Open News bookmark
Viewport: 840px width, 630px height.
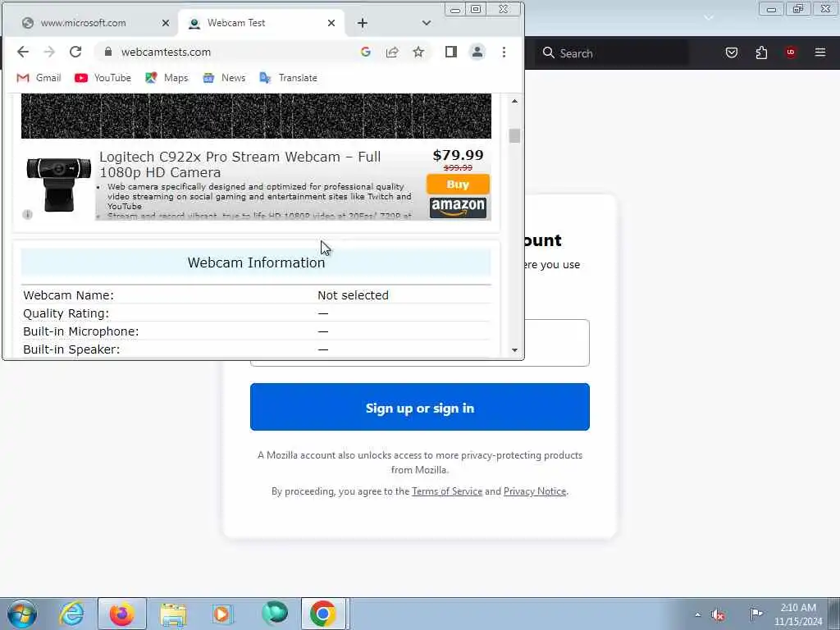(224, 78)
